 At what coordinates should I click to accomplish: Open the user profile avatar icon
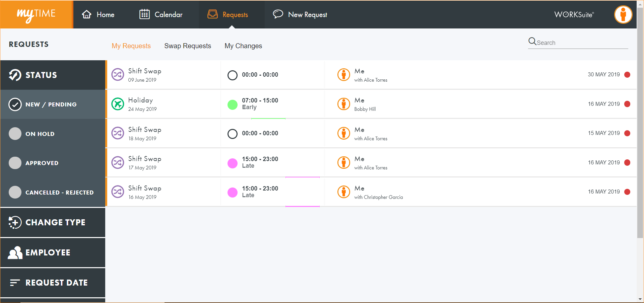[x=623, y=14]
